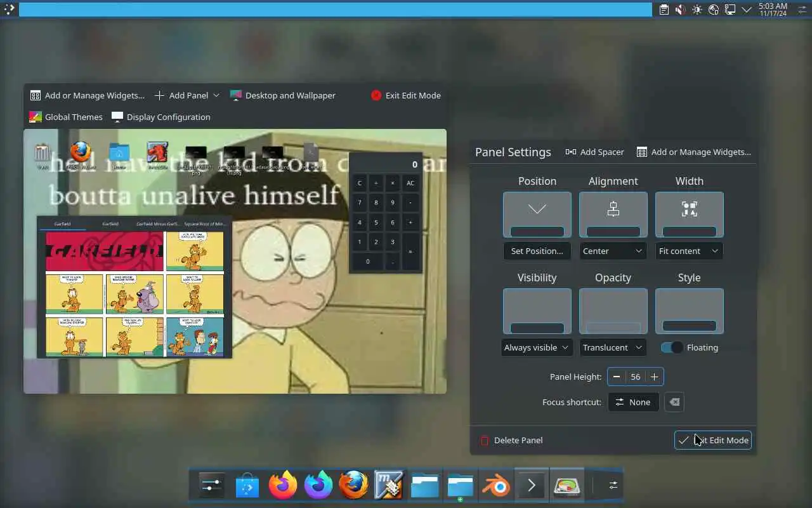Switch to Garfield Minus Garf... comic tab
Image resolution: width=812 pixels, height=508 pixels.
pyautogui.click(x=158, y=224)
